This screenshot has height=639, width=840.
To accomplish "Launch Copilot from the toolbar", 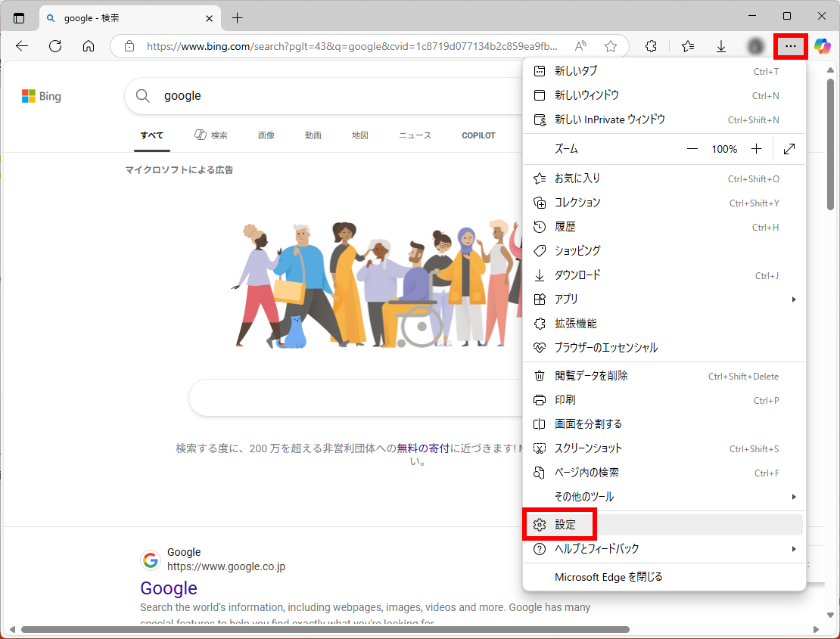I will [x=823, y=46].
